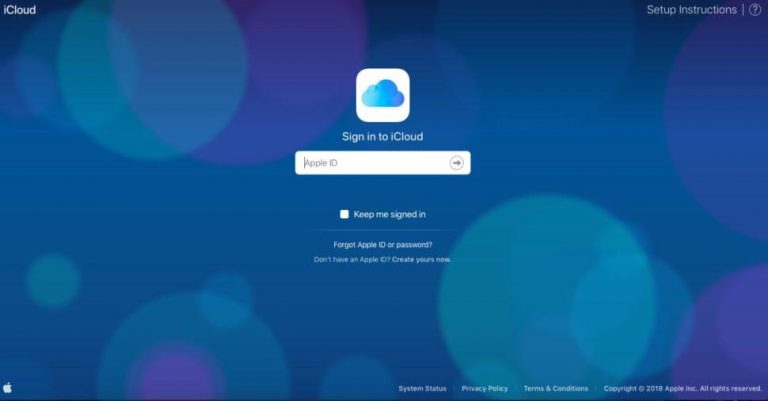This screenshot has height=401, width=768.
Task: Click Create yours now link
Action: click(x=421, y=259)
